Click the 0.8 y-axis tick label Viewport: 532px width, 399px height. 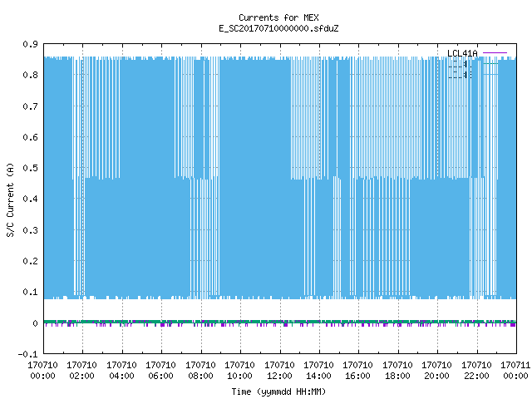30,75
